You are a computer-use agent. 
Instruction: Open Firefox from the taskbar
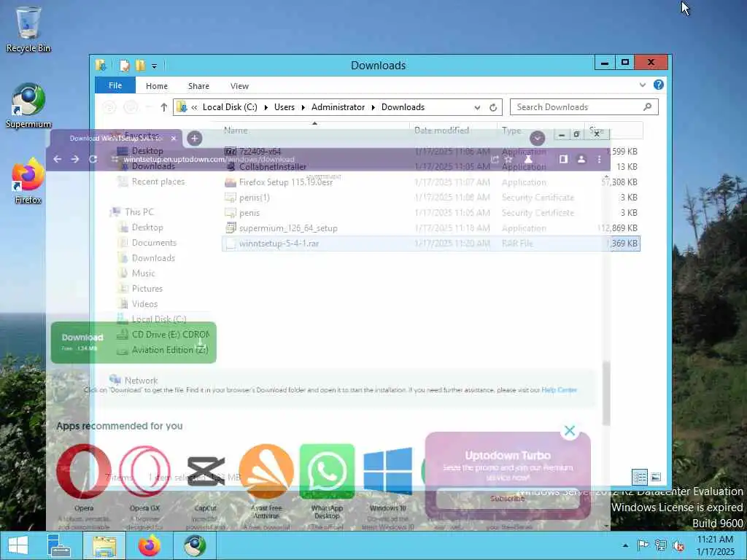coord(149,545)
